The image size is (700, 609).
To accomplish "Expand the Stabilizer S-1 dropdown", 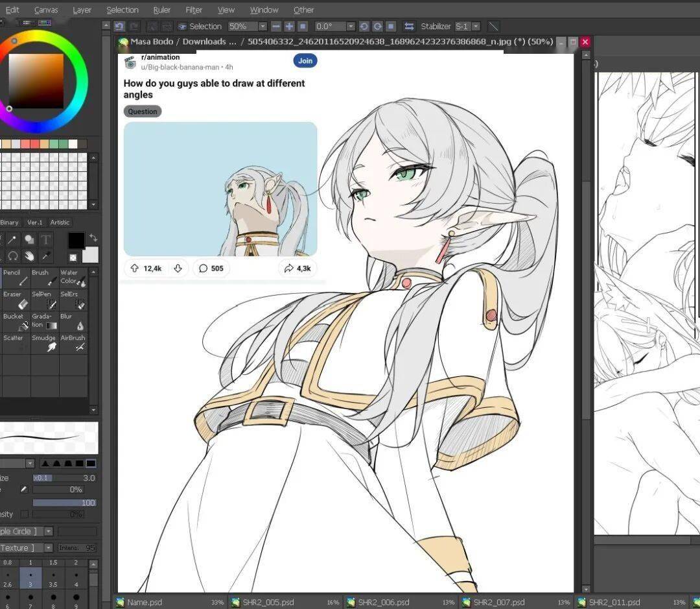I will click(476, 27).
